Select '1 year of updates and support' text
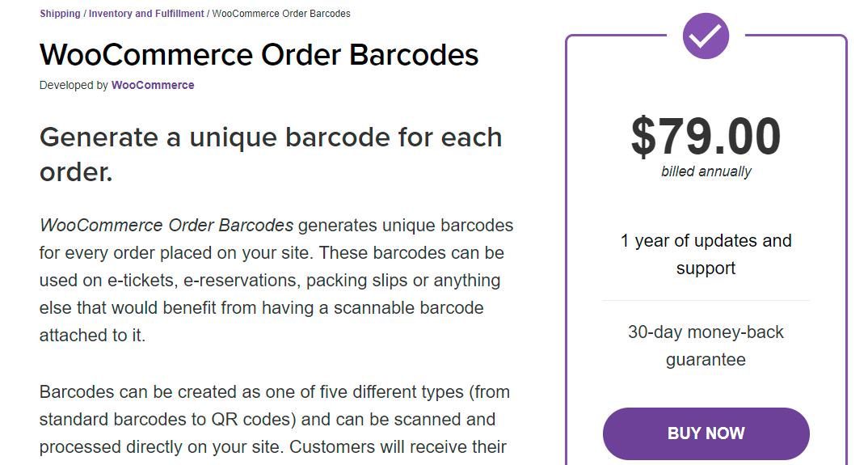 point(706,254)
